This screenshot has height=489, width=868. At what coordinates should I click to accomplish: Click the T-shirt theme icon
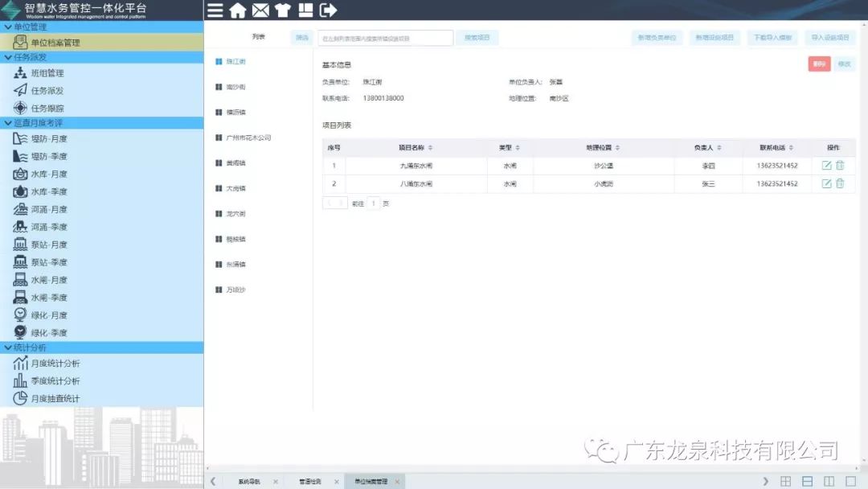point(282,10)
